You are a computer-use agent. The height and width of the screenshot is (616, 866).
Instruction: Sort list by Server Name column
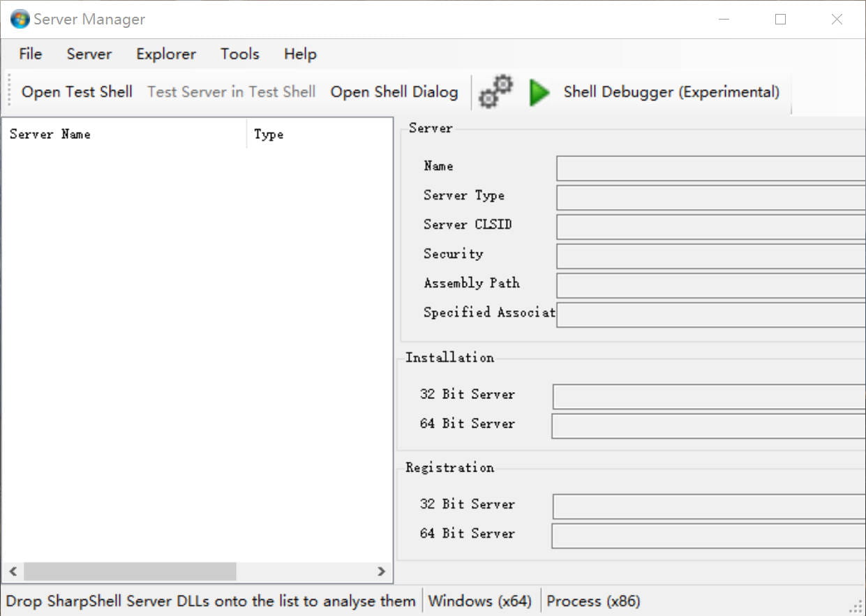point(124,134)
